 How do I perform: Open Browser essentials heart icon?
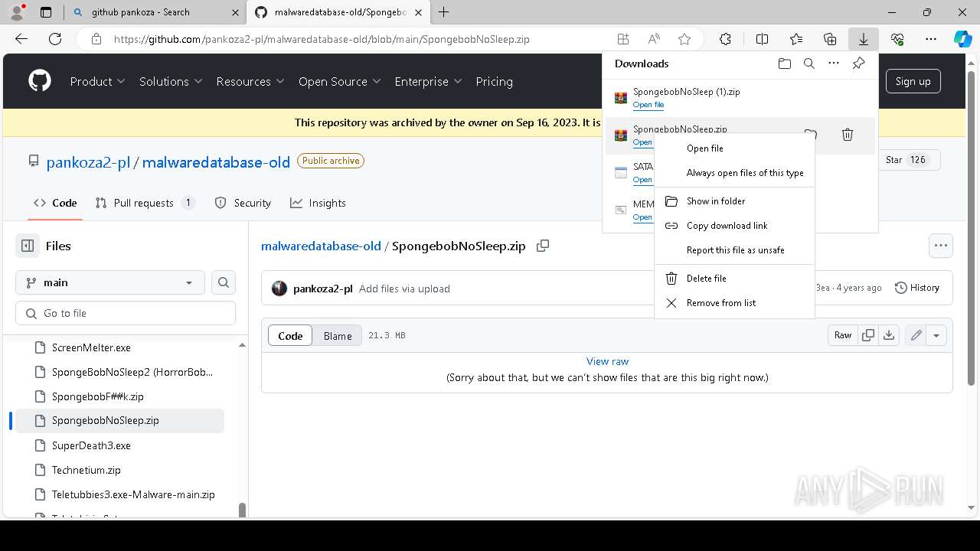coord(897,39)
